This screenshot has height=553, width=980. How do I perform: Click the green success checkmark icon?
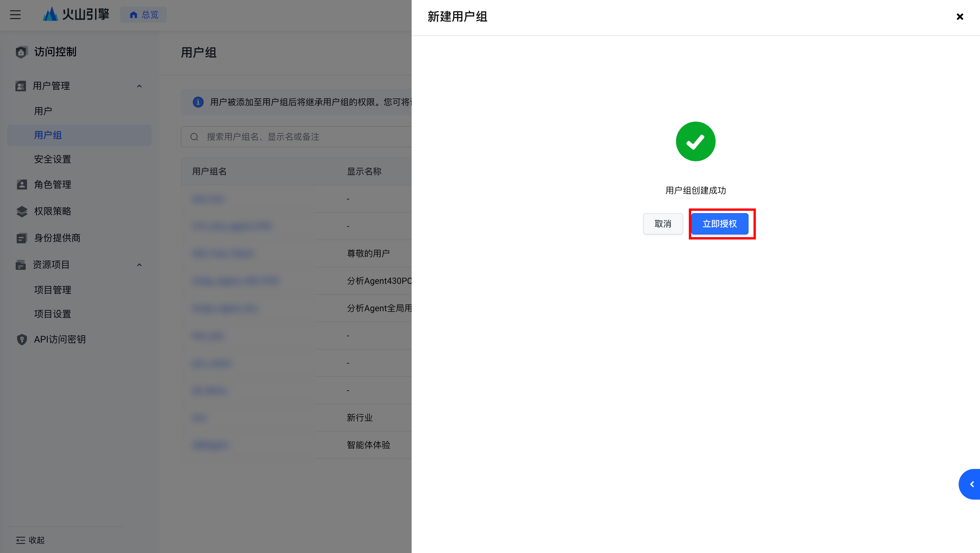coord(695,141)
